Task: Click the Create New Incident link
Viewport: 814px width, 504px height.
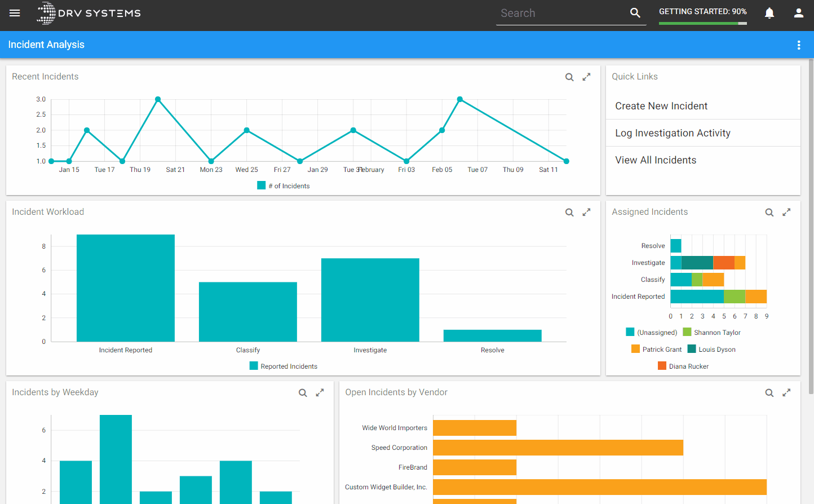Action: click(x=661, y=106)
